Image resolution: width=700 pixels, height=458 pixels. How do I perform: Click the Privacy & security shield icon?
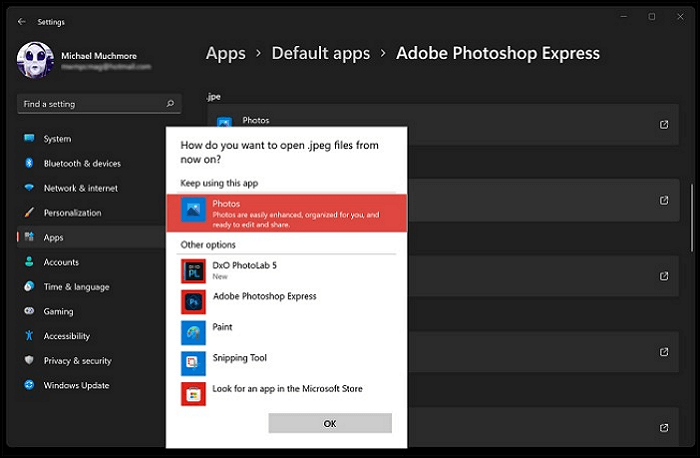pyautogui.click(x=29, y=360)
